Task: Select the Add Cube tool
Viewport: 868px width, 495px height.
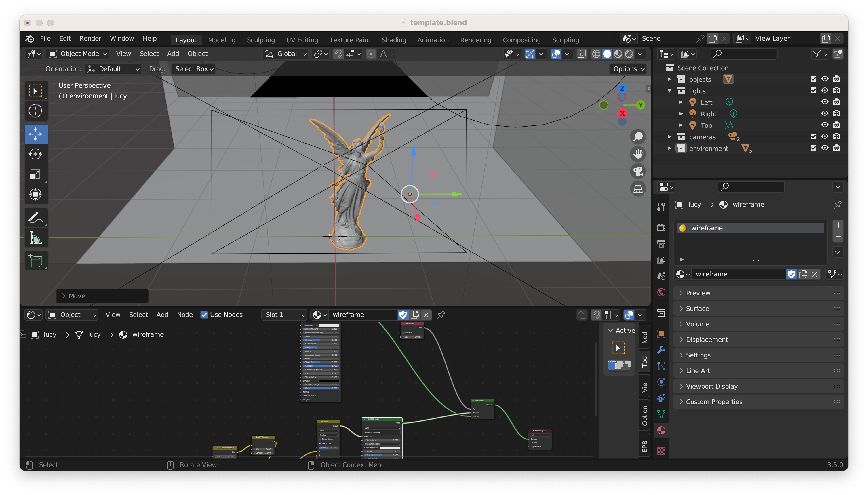Action: pyautogui.click(x=36, y=261)
